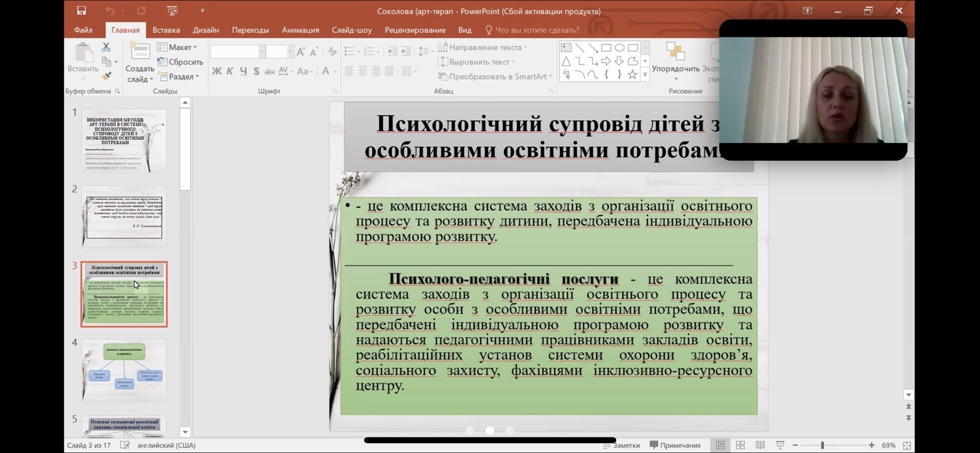This screenshot has width=980, height=453.
Task: Toggle Normal view button in status bar
Action: 720,445
